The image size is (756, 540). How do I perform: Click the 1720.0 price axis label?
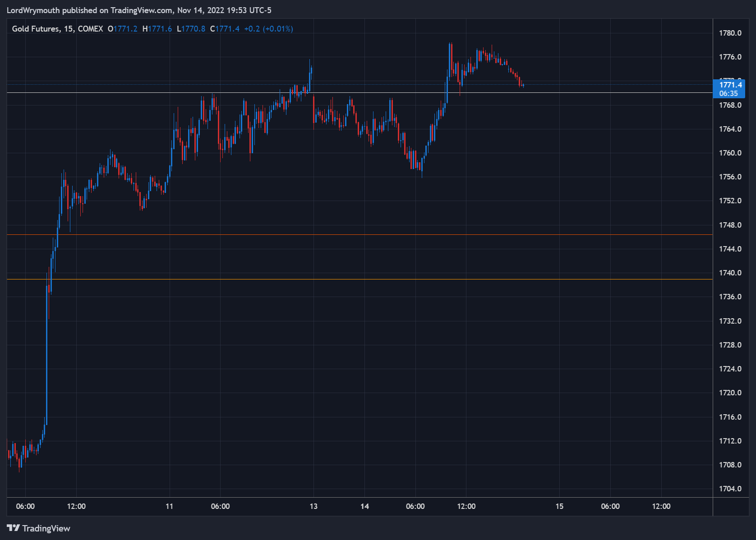coord(730,393)
